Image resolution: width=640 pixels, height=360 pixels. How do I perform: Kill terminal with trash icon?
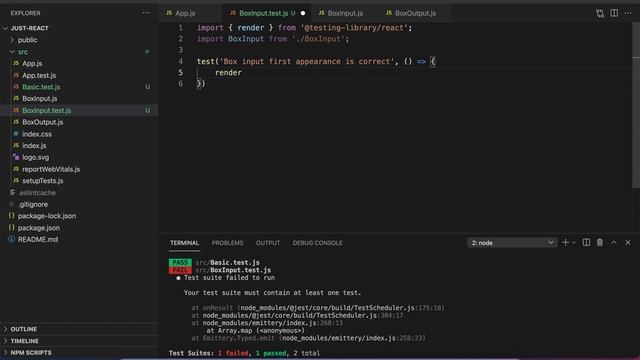coord(600,242)
